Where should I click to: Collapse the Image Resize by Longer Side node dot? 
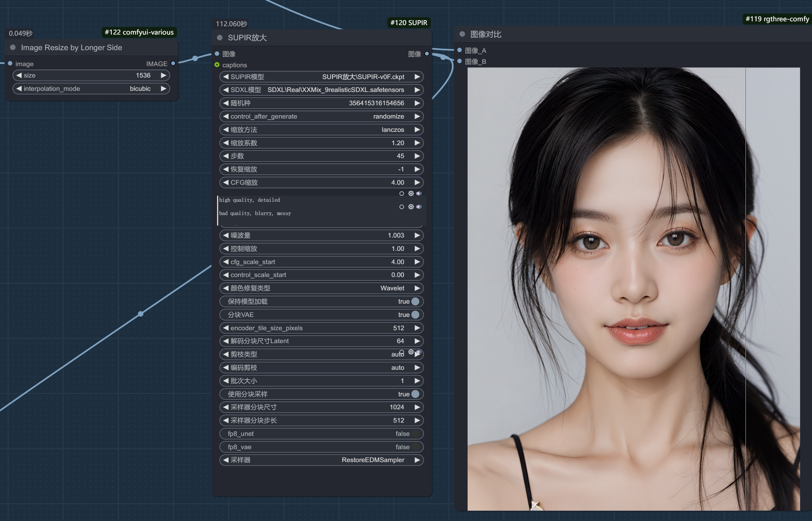coord(13,48)
